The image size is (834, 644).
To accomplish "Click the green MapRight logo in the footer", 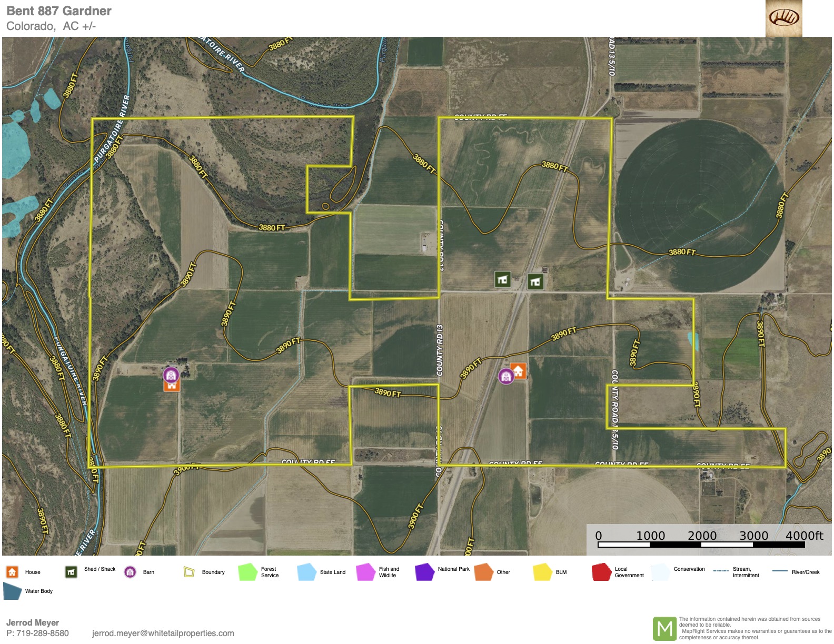I will pos(664,628).
